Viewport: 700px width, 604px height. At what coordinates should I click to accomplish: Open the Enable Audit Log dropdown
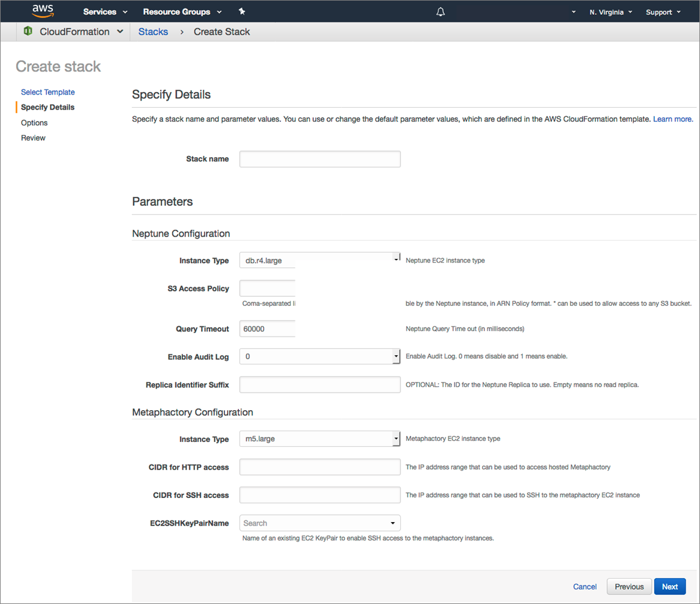click(x=320, y=356)
